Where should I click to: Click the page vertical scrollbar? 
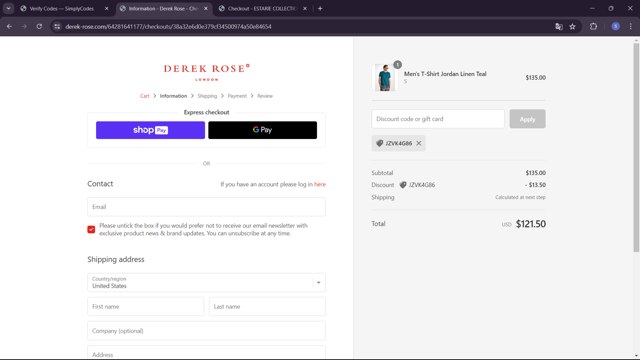click(x=636, y=147)
